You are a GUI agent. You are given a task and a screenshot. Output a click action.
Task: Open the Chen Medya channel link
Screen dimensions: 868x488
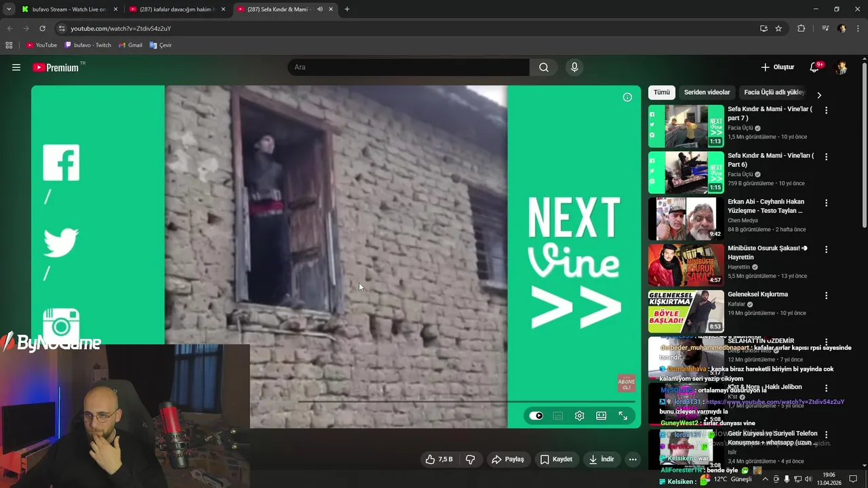(743, 220)
